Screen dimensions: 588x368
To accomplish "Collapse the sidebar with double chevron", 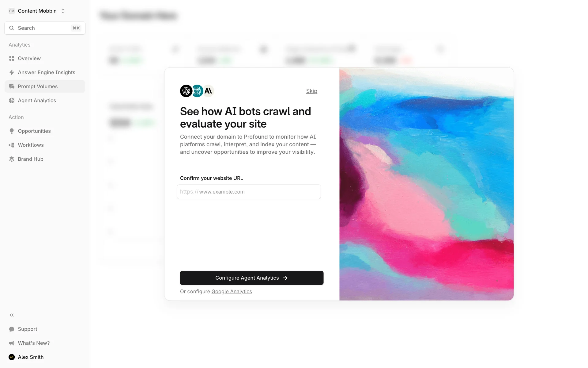I will point(12,315).
